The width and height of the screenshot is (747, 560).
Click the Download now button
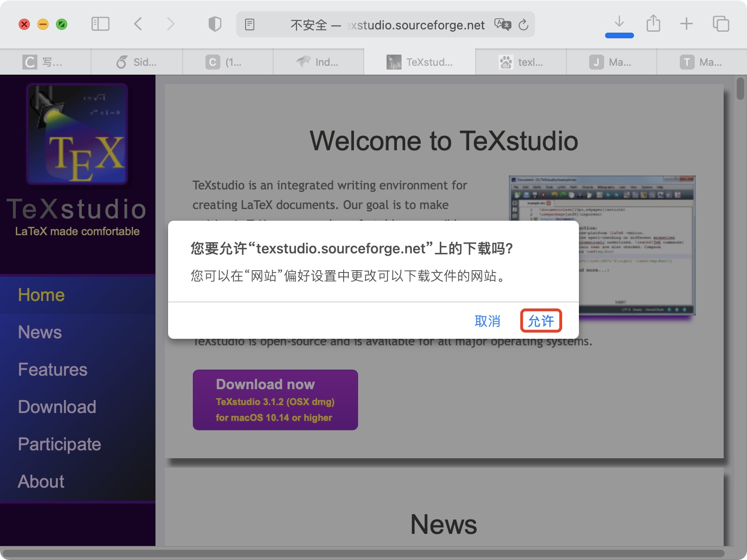click(x=275, y=399)
